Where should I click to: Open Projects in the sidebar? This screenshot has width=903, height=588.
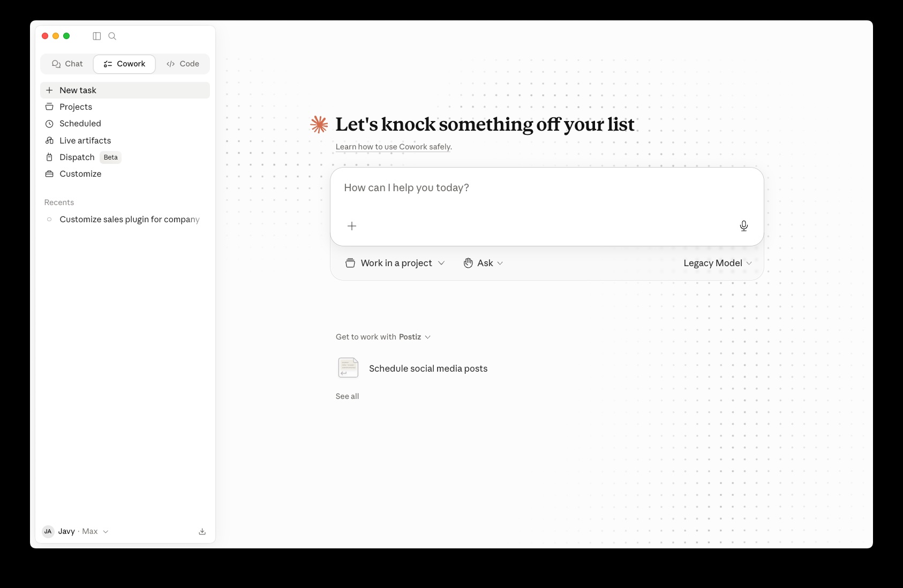[125, 107]
